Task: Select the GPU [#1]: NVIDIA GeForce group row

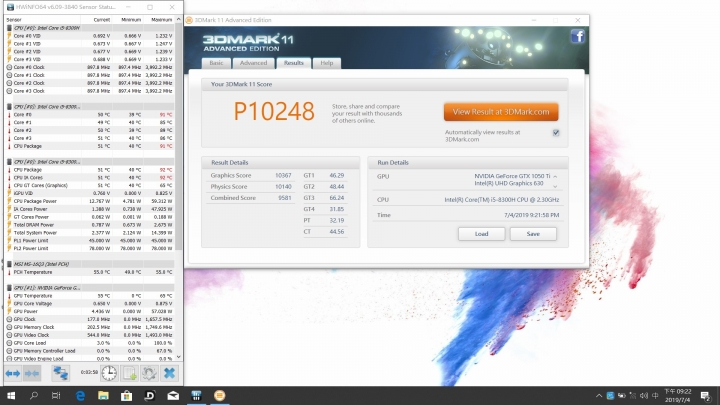Action: (x=90, y=288)
